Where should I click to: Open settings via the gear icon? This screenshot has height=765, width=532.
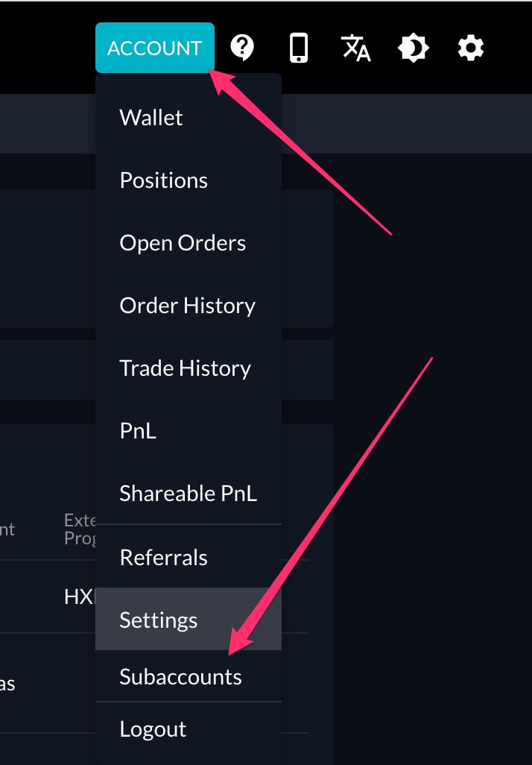click(469, 47)
